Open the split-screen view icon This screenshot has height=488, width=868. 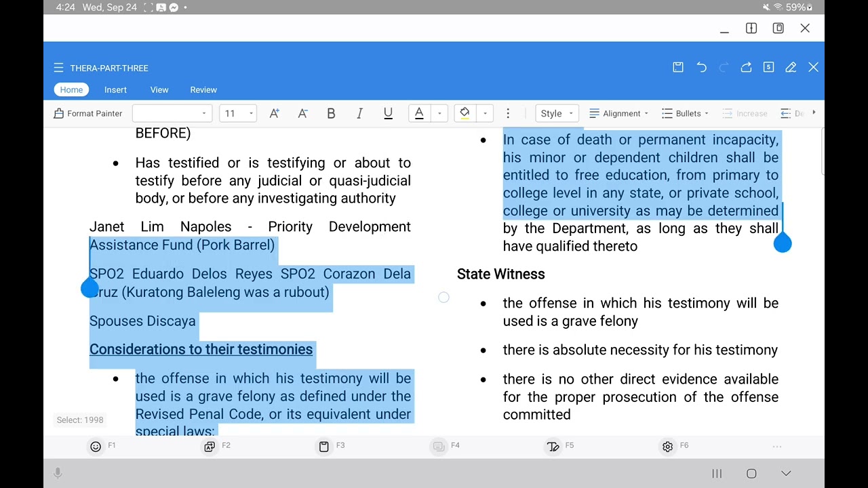click(751, 28)
